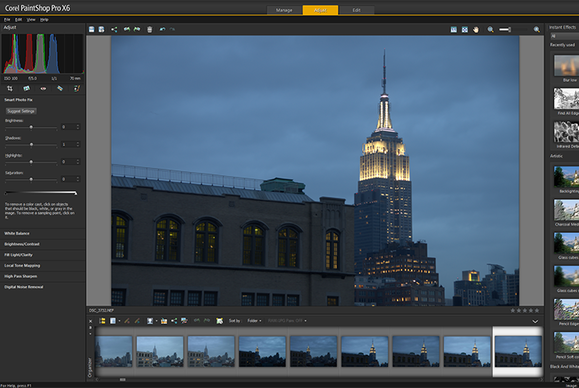
Task: Rotate the photo left with the toolbar icon
Action: click(127, 29)
